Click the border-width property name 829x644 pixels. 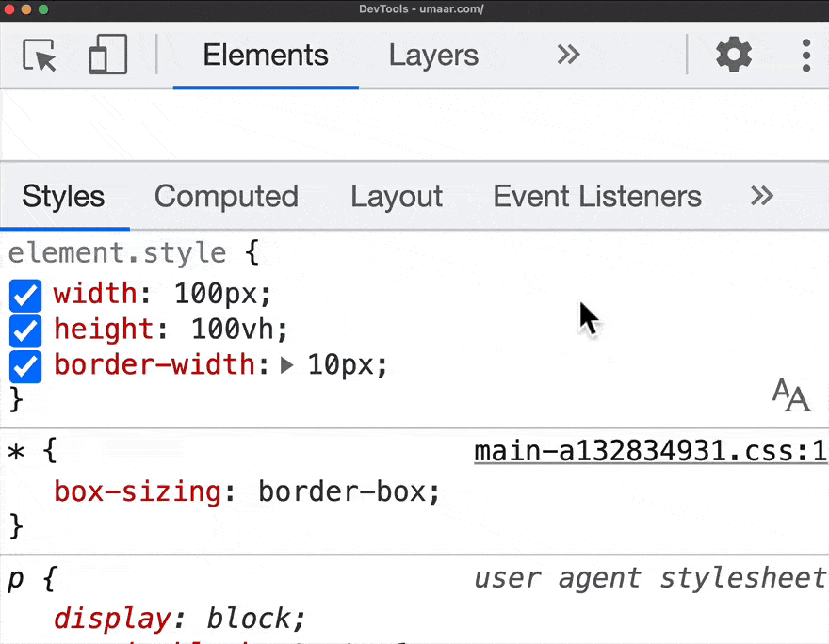tap(154, 364)
